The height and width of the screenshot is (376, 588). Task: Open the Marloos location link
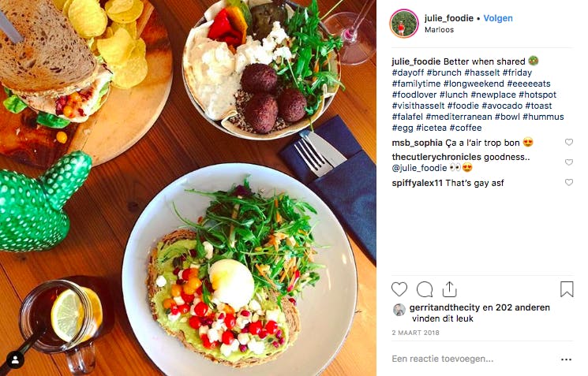[x=439, y=30]
